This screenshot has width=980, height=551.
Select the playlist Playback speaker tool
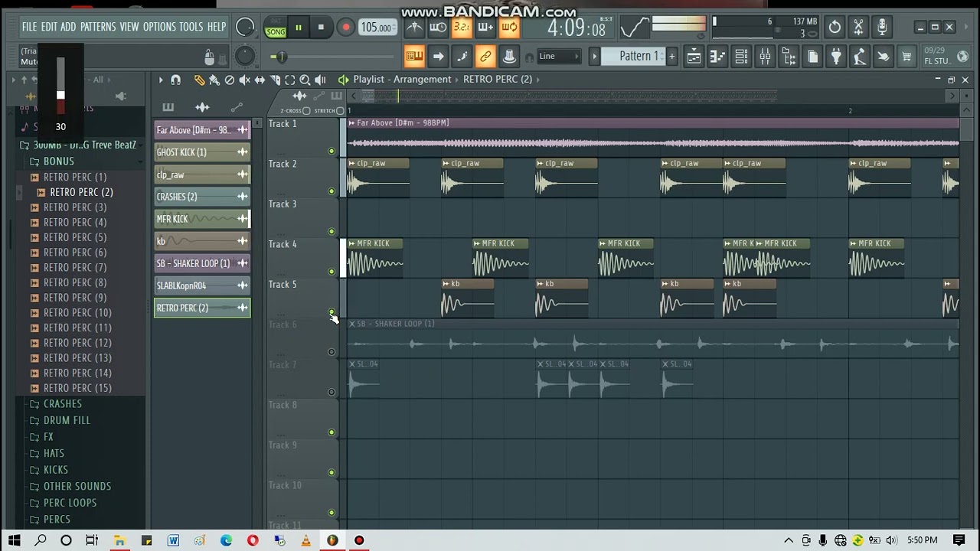click(320, 80)
